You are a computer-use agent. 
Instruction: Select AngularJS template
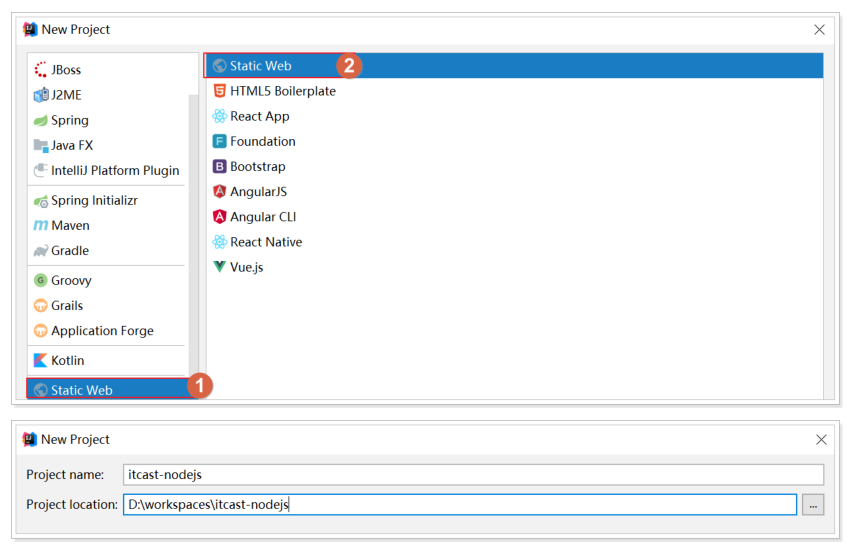click(x=513, y=191)
